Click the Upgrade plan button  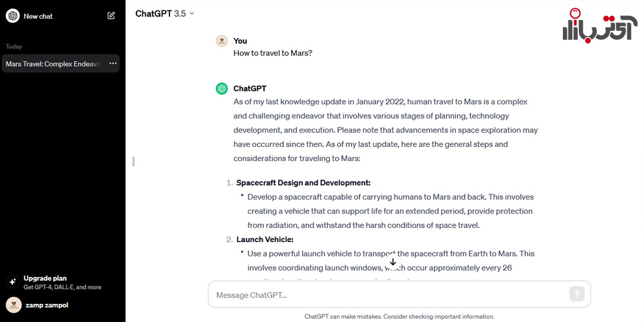(x=62, y=282)
